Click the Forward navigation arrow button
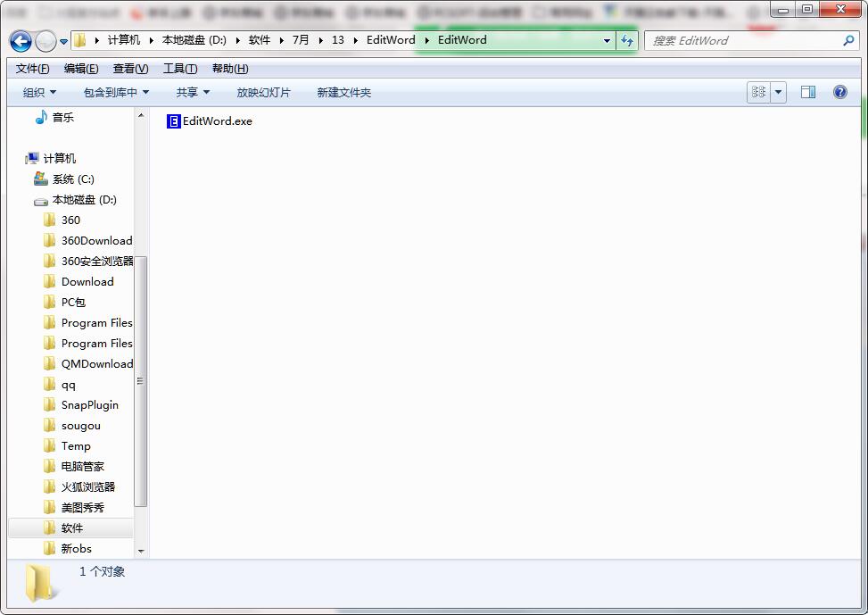 [x=45, y=41]
